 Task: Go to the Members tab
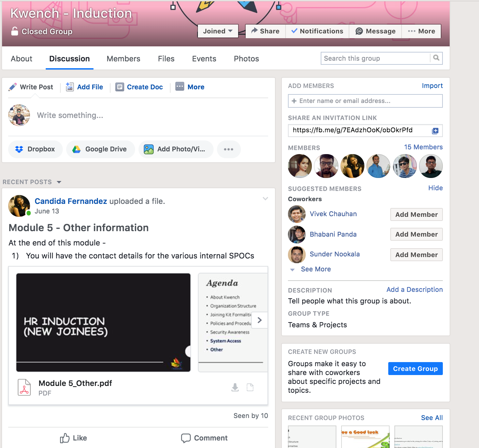pyautogui.click(x=124, y=59)
